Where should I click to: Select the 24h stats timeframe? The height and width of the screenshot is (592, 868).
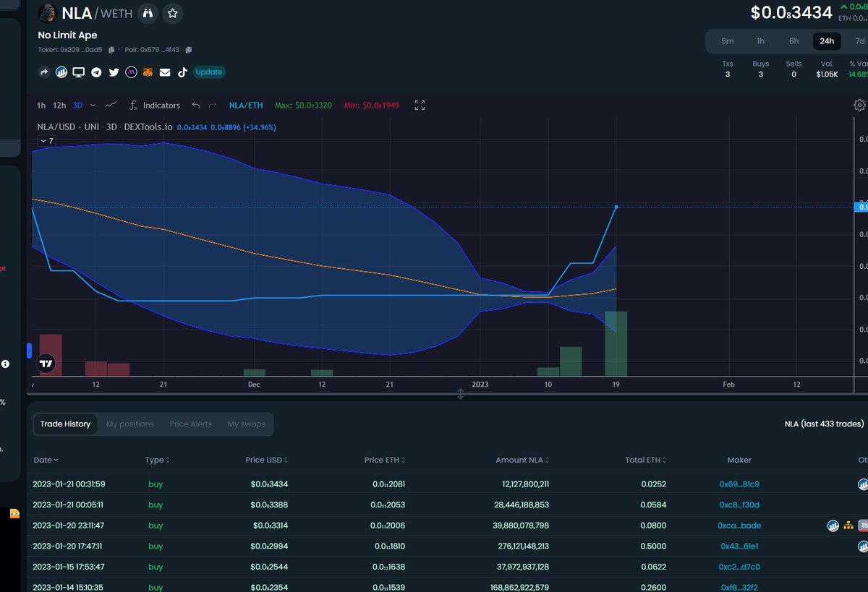[827, 41]
